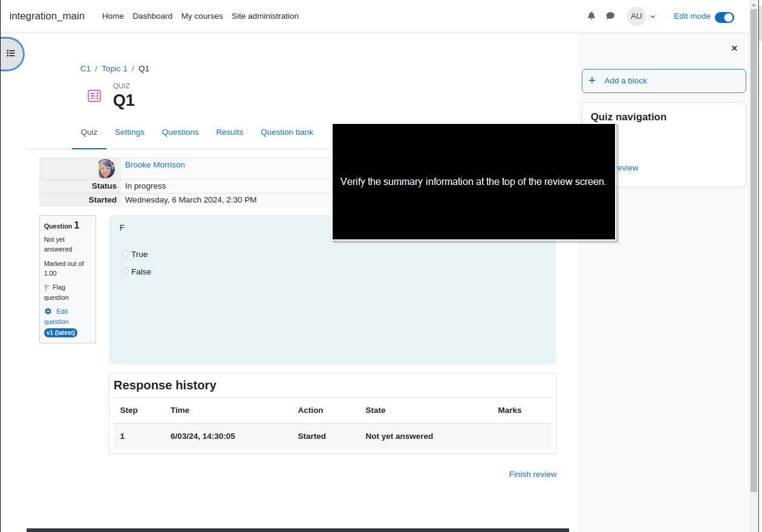Open the AU user avatar menu
Viewport: 762px width, 532px height.
636,16
